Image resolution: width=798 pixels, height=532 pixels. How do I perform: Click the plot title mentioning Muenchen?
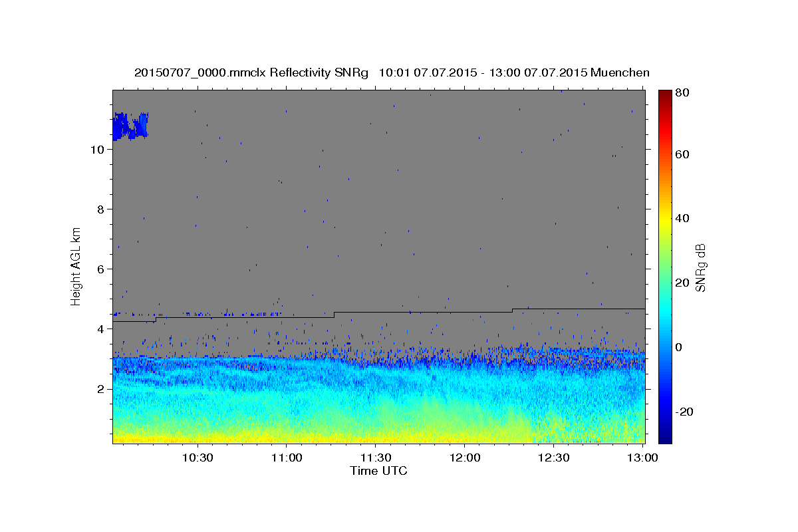[x=392, y=72]
